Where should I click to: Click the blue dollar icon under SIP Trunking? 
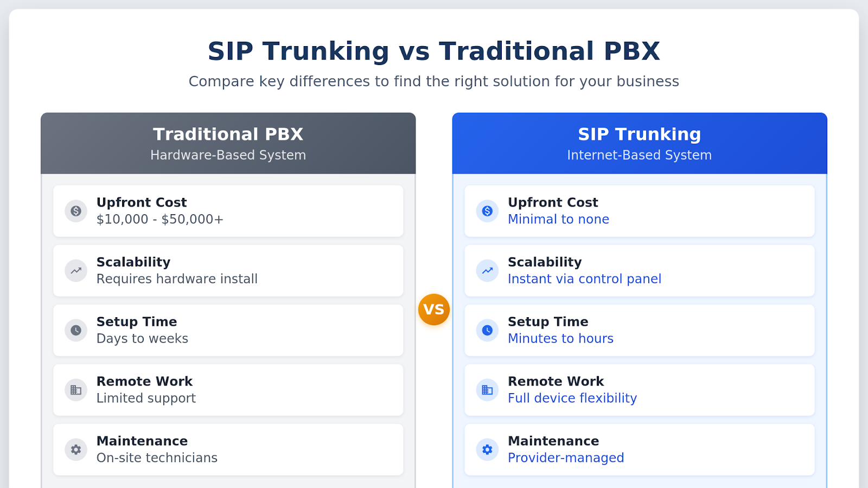[x=487, y=211]
